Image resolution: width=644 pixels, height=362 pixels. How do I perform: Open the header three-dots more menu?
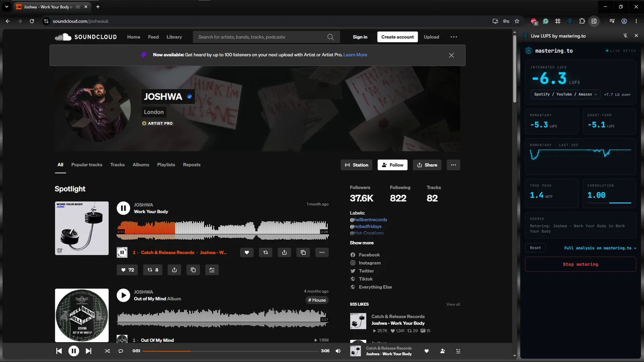[454, 37]
